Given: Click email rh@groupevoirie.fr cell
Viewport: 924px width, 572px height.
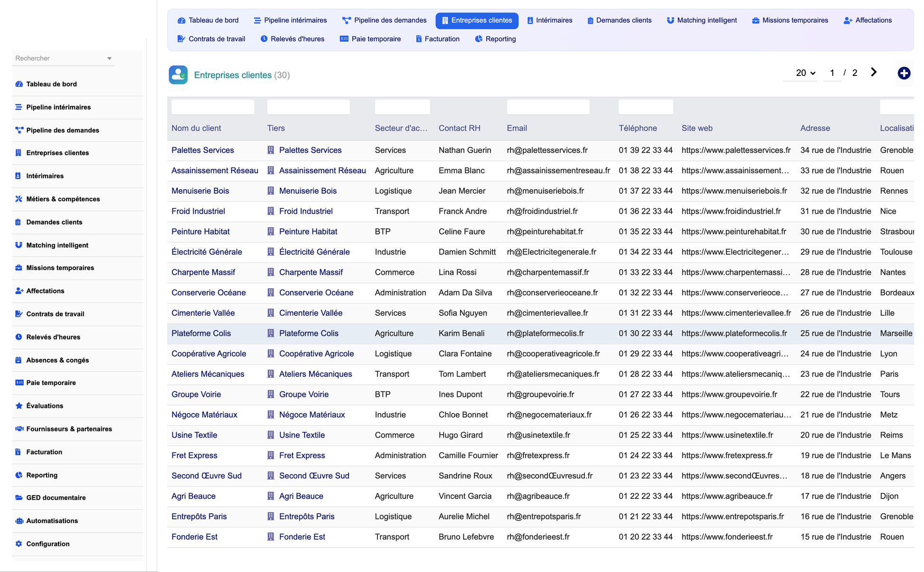Looking at the screenshot, I should click(540, 394).
